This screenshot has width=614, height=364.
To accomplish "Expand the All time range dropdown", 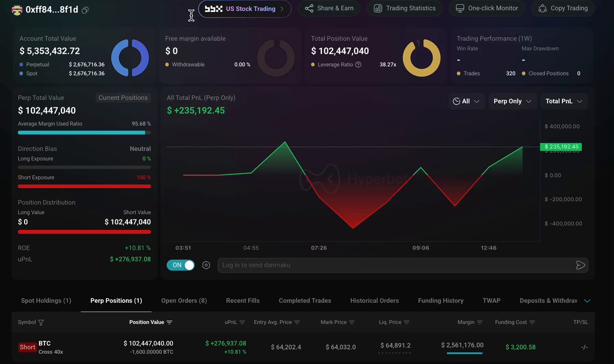I will [466, 101].
